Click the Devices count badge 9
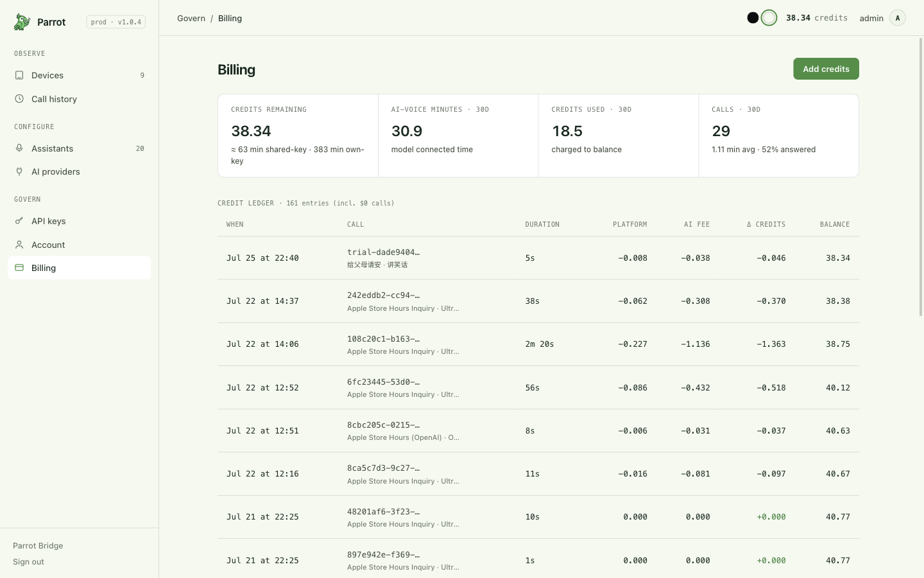The width and height of the screenshot is (924, 578). click(x=142, y=75)
